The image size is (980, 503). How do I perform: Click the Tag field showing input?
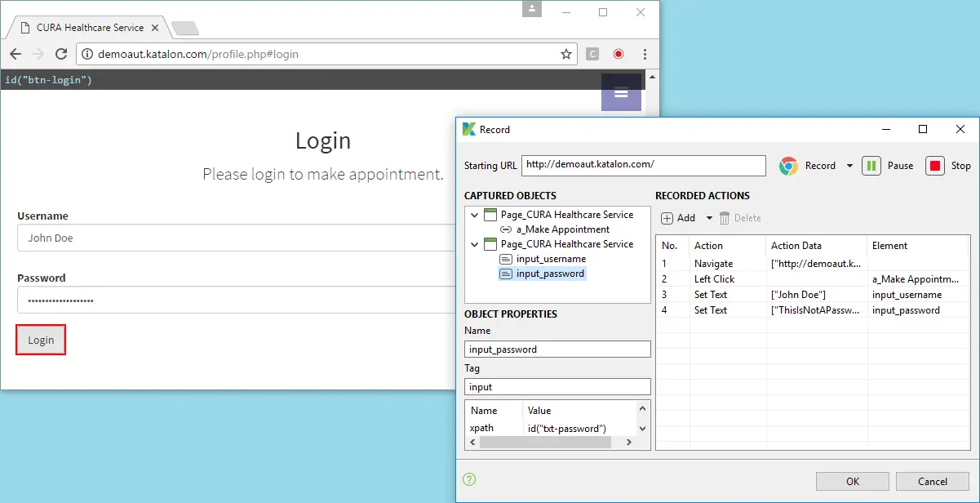[557, 387]
